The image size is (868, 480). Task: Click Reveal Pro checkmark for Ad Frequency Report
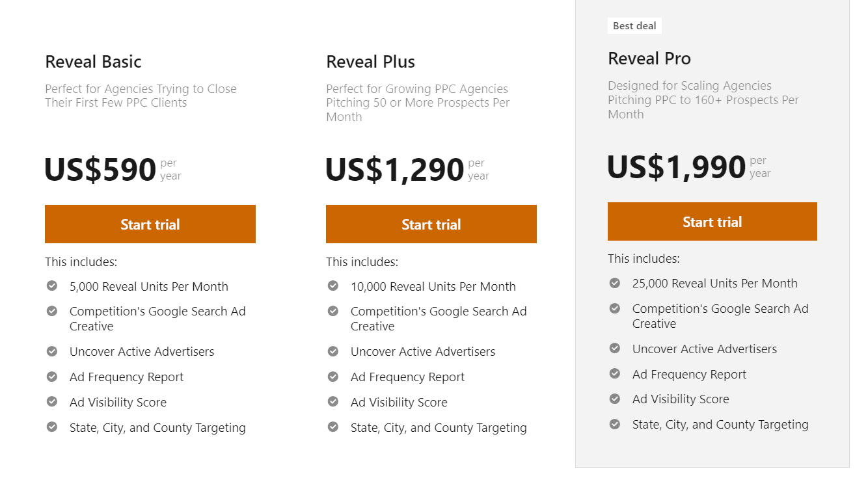[615, 373]
